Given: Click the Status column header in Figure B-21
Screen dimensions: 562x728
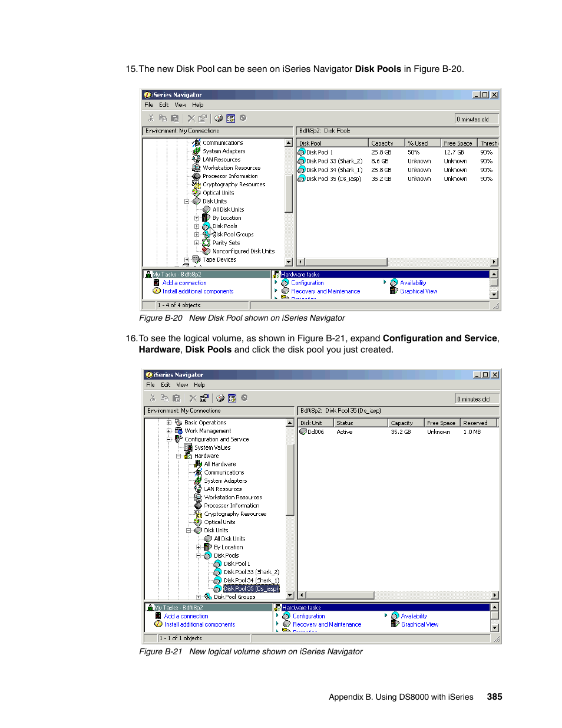Looking at the screenshot, I should pos(361,423).
